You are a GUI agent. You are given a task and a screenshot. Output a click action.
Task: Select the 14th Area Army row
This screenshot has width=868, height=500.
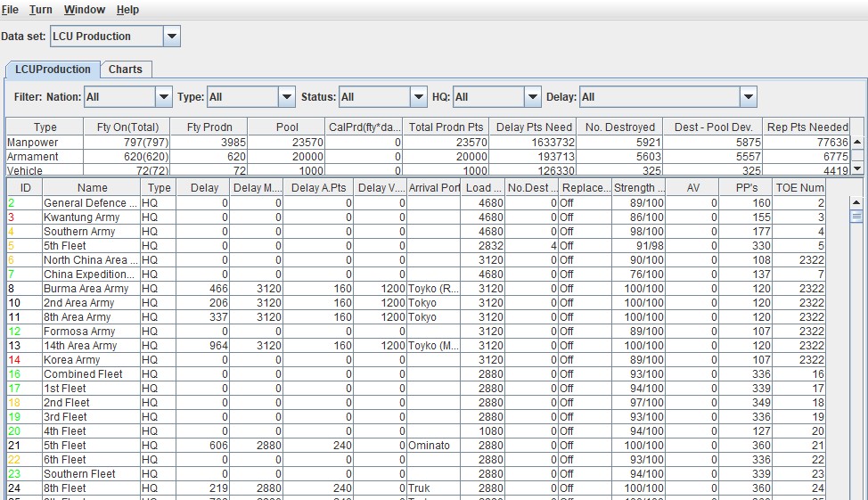tap(416, 346)
